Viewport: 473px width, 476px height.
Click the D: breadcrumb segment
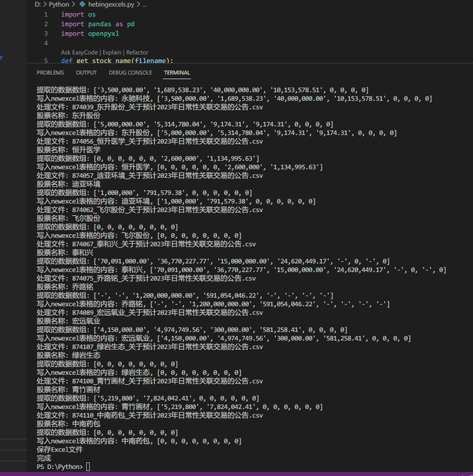coord(37,4)
